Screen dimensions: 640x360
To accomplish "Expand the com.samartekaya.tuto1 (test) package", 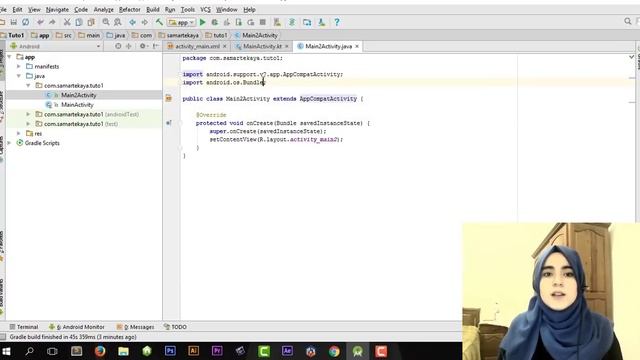I will (x=28, y=124).
